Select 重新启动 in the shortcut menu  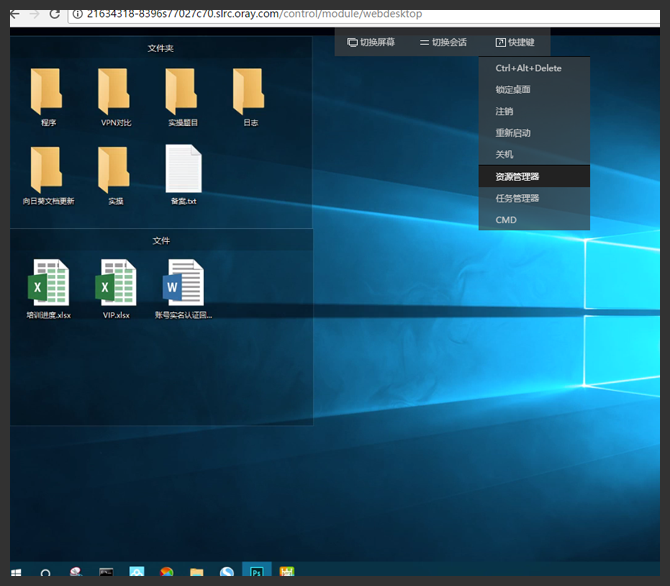(x=534, y=133)
